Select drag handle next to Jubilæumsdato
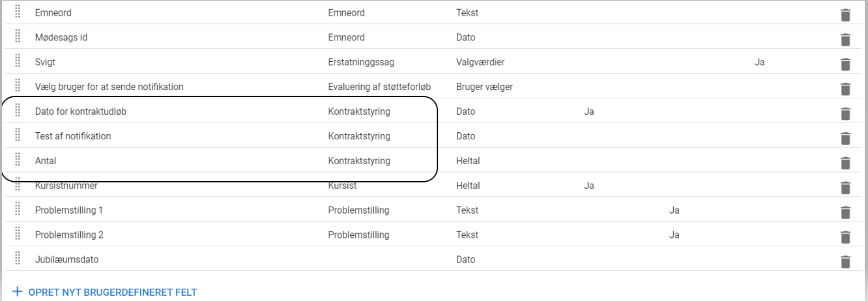This screenshot has height=301, width=868. [18, 258]
